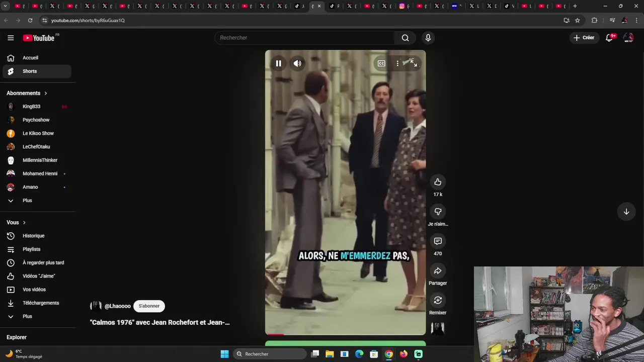Pause the playing Short
Viewport: 644px width, 362px height.
point(278,63)
